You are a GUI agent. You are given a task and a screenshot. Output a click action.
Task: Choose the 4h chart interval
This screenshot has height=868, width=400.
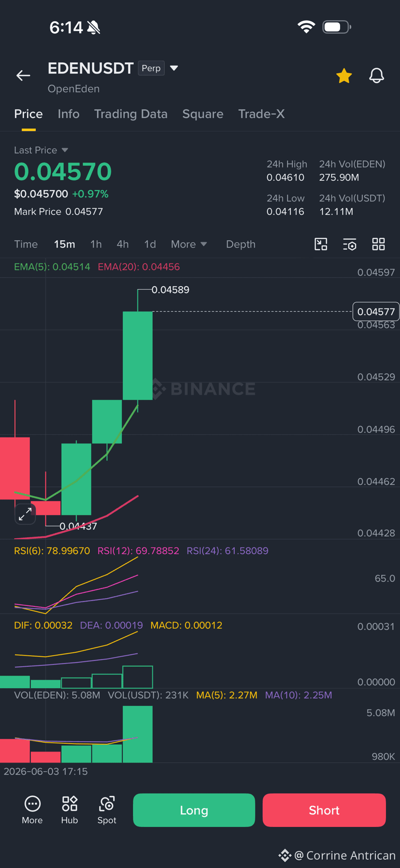click(123, 244)
